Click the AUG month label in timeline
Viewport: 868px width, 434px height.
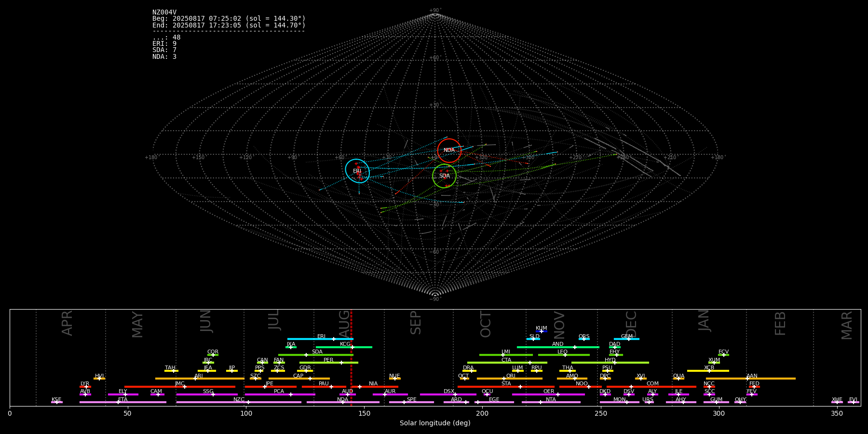pyautogui.click(x=344, y=323)
